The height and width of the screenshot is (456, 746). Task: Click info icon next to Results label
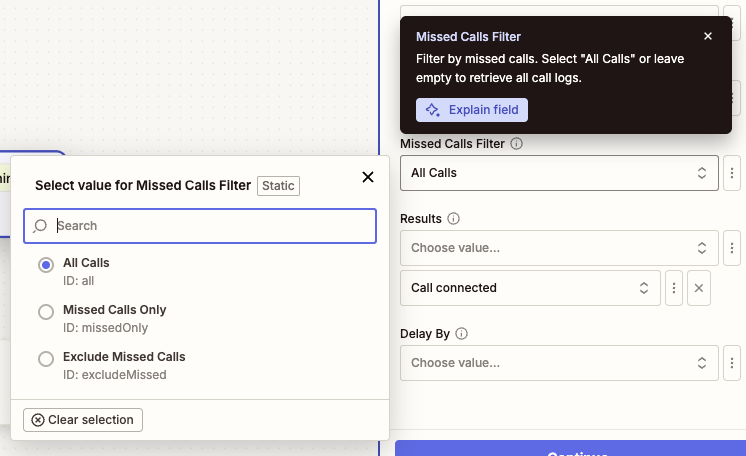click(x=453, y=219)
